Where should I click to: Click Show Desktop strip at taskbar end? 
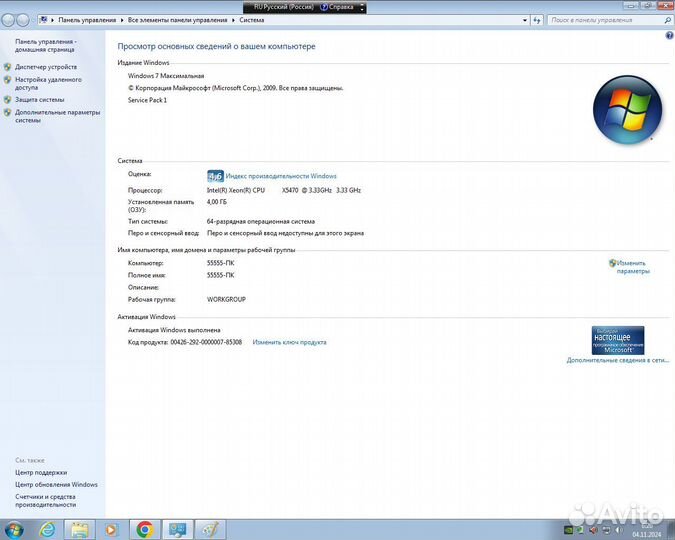(x=672, y=530)
